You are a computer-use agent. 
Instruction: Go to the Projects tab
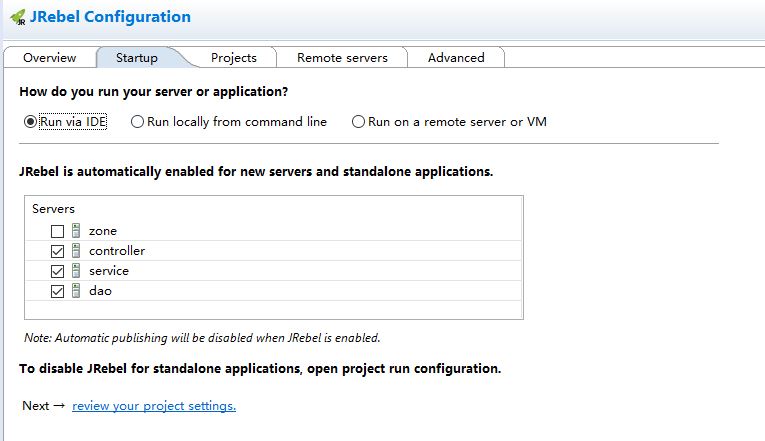point(234,58)
